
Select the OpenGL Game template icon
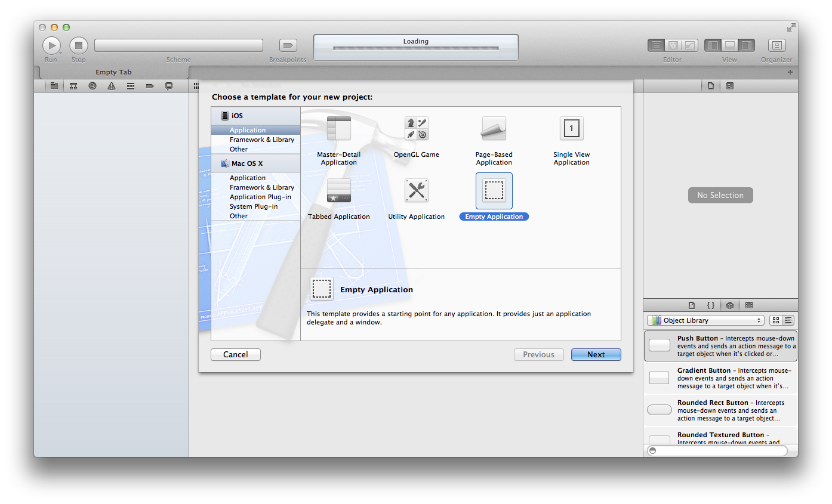click(x=417, y=128)
